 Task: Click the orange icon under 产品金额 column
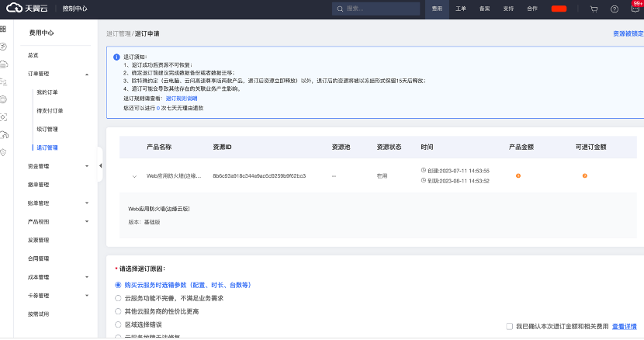click(518, 176)
